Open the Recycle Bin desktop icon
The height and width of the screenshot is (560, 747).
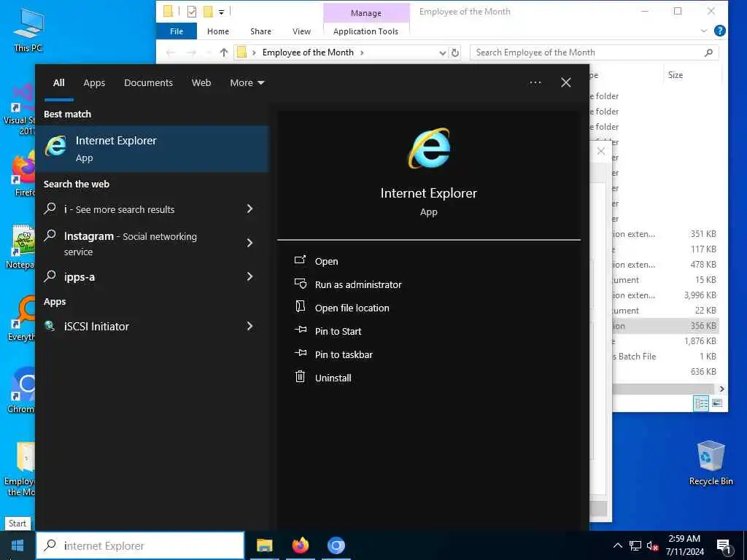point(711,463)
